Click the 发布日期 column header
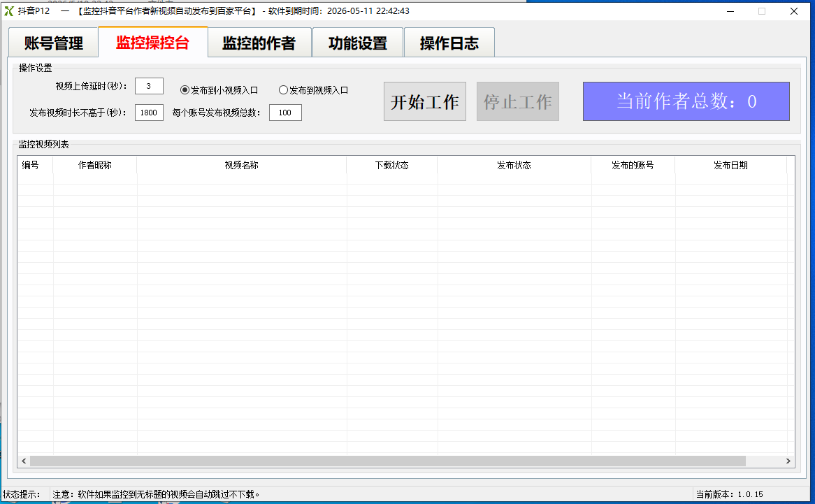 [x=731, y=165]
